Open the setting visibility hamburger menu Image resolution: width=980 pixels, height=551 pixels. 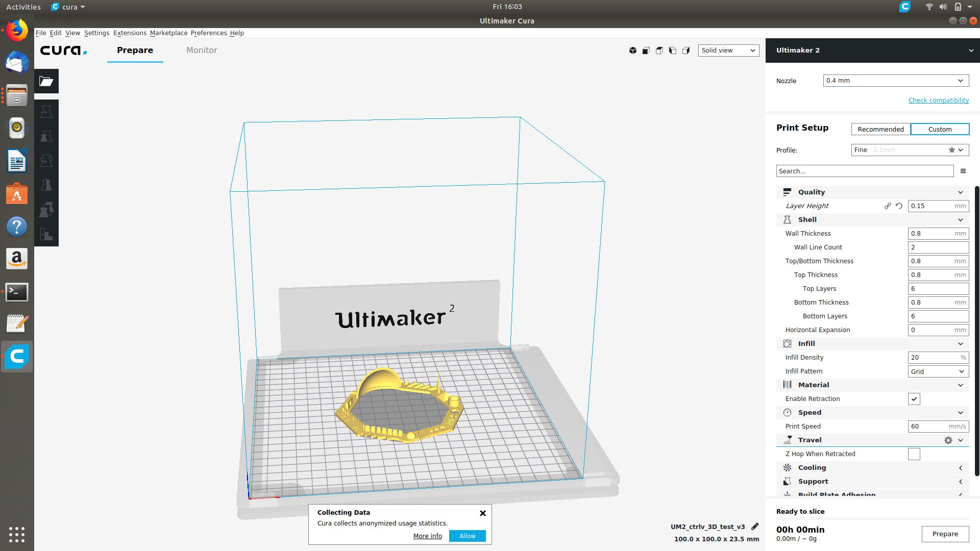click(x=963, y=171)
